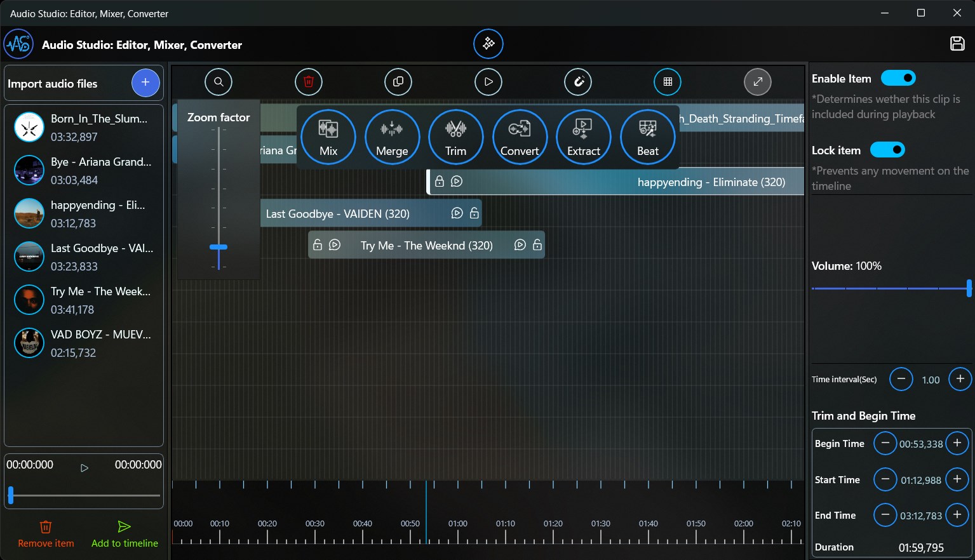Click Add to timeline
This screenshot has height=560, width=975.
pos(124,533)
